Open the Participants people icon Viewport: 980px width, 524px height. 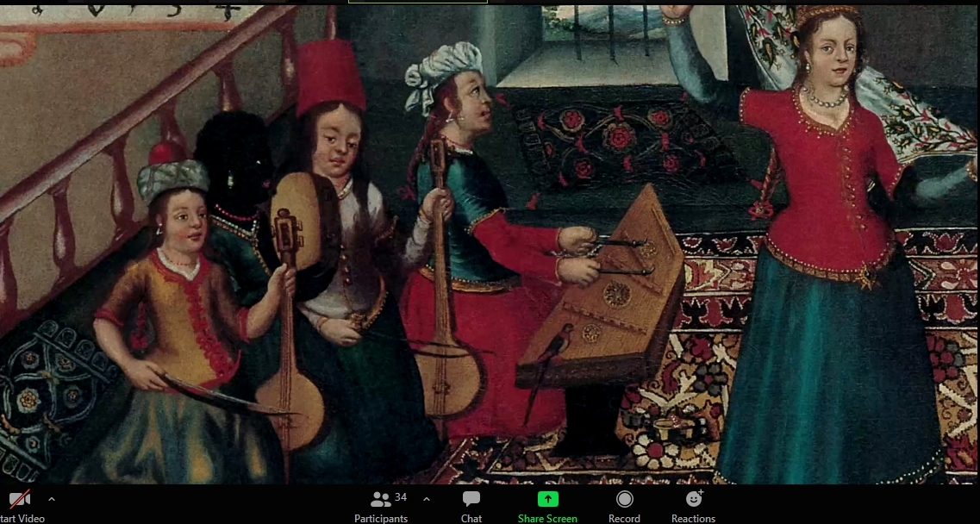point(379,499)
